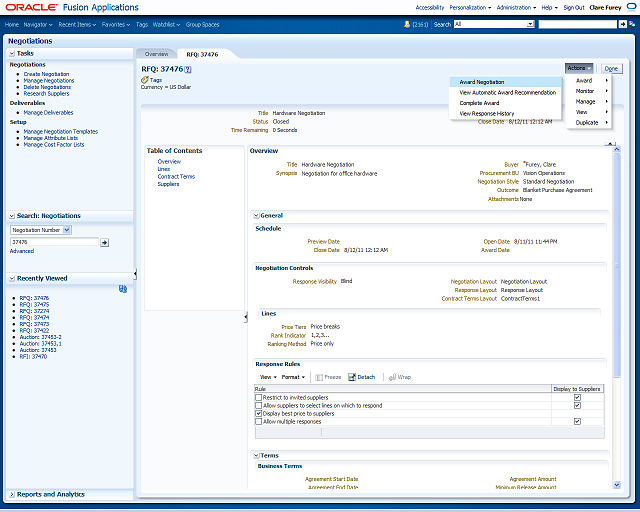Select View Automatic Award Recommendation
This screenshot has height=512, width=640.
tap(505, 93)
